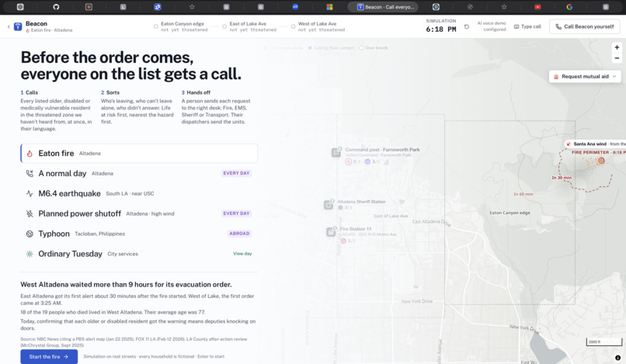Select the Typhoon scenario
The image size is (626, 364).
pyautogui.click(x=139, y=234)
